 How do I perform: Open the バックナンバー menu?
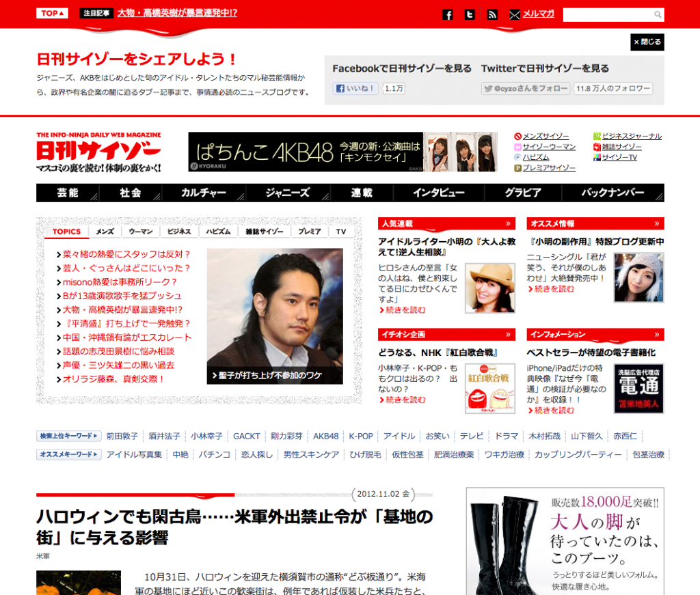tap(612, 193)
